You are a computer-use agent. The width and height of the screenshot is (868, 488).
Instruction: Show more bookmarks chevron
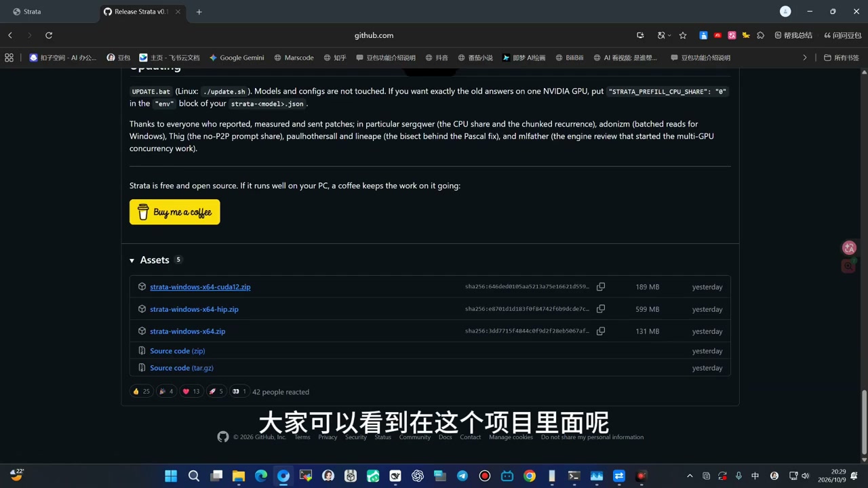click(x=805, y=58)
